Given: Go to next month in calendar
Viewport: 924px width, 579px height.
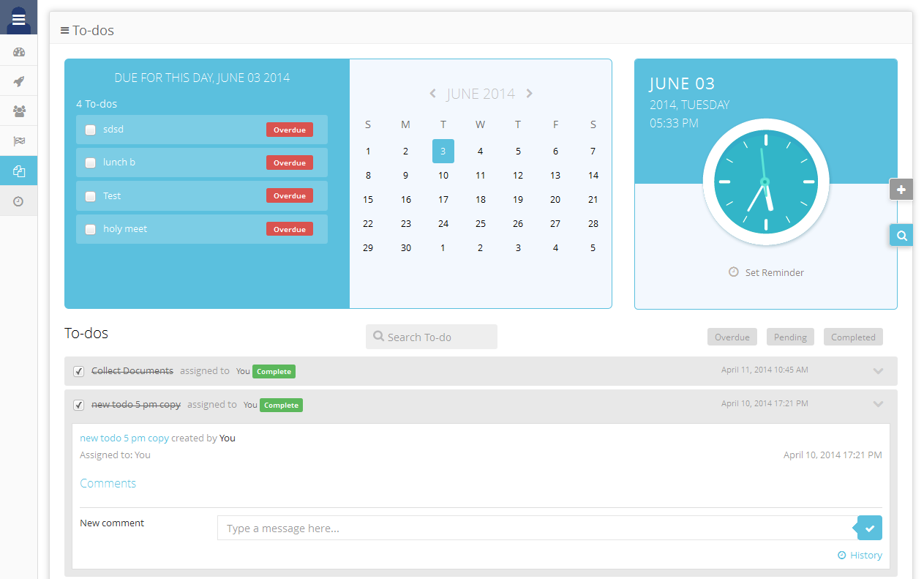Looking at the screenshot, I should (x=529, y=94).
